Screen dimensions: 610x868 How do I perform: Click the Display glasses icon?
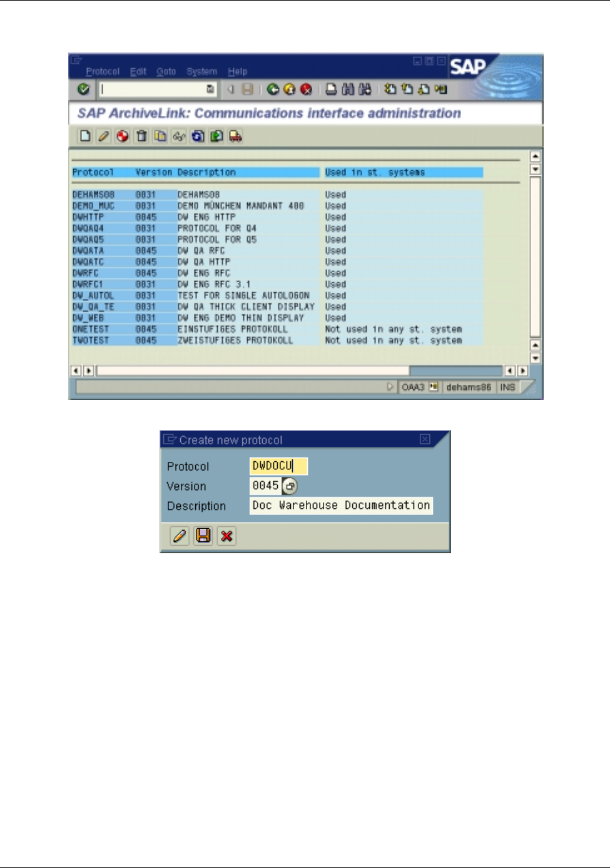pos(179,136)
